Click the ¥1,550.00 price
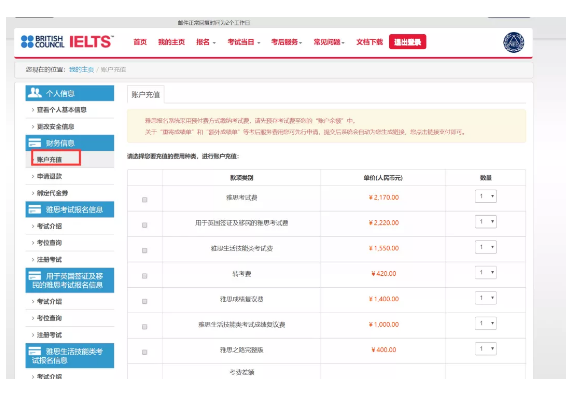574x398 pixels. 384,248
